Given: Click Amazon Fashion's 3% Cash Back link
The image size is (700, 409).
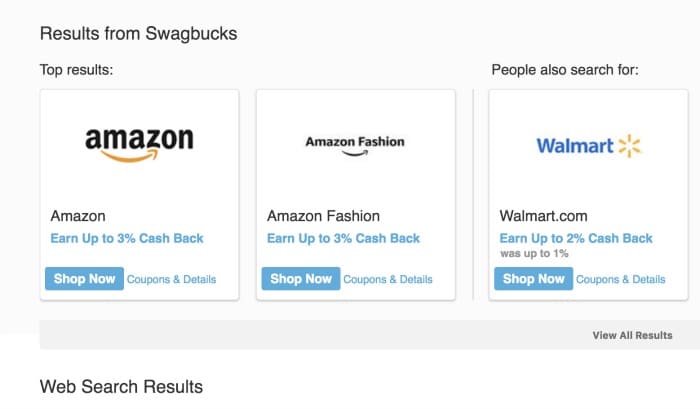Looking at the screenshot, I should tap(343, 238).
